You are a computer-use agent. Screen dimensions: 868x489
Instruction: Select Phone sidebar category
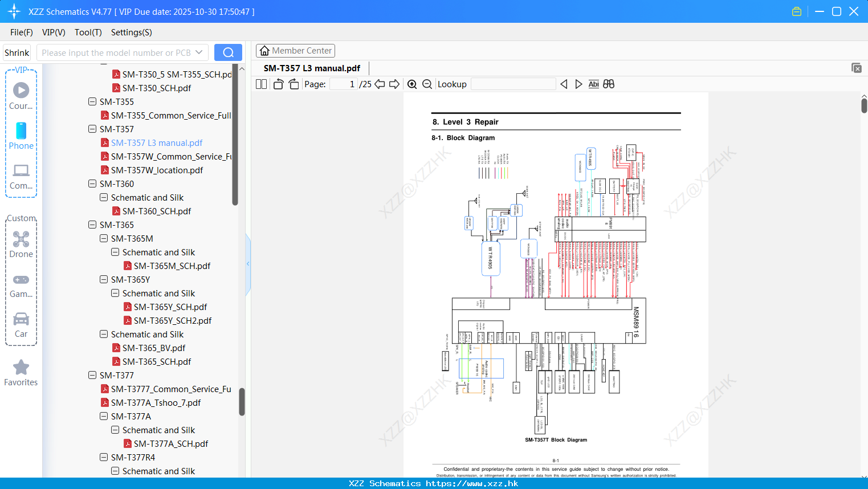(x=21, y=136)
